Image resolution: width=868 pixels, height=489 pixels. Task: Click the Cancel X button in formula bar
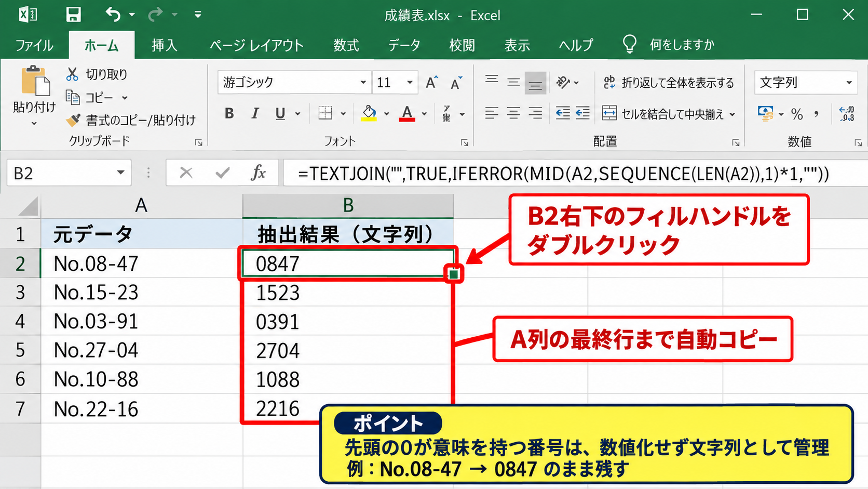[186, 173]
